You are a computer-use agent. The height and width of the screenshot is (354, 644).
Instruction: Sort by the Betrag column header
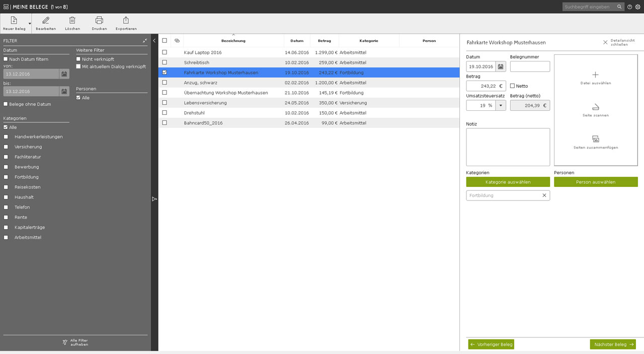[324, 41]
